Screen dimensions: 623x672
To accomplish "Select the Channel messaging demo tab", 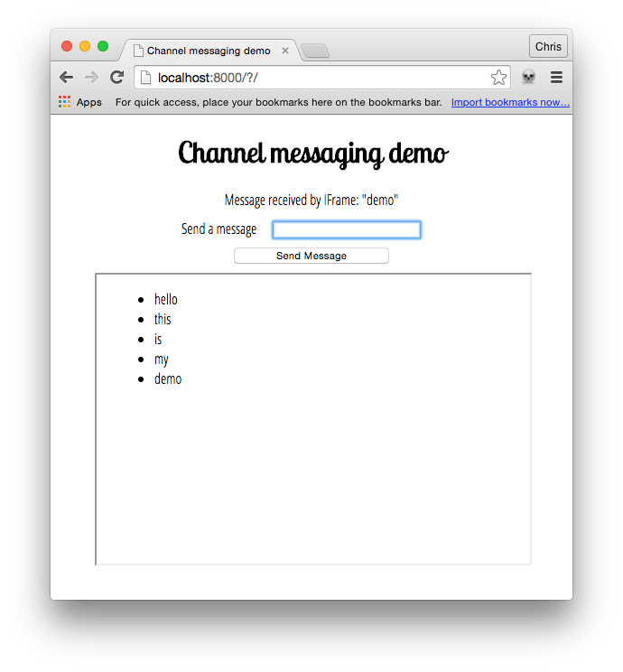I will click(208, 51).
